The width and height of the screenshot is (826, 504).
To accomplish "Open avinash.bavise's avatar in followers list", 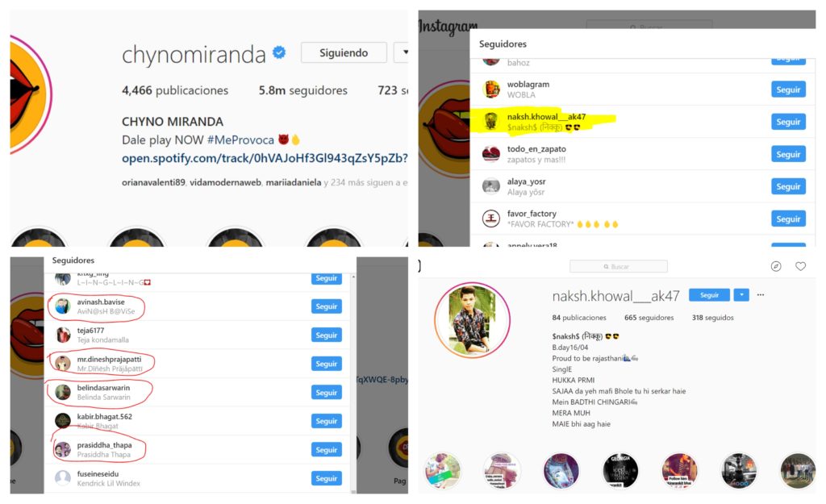I will click(x=63, y=306).
